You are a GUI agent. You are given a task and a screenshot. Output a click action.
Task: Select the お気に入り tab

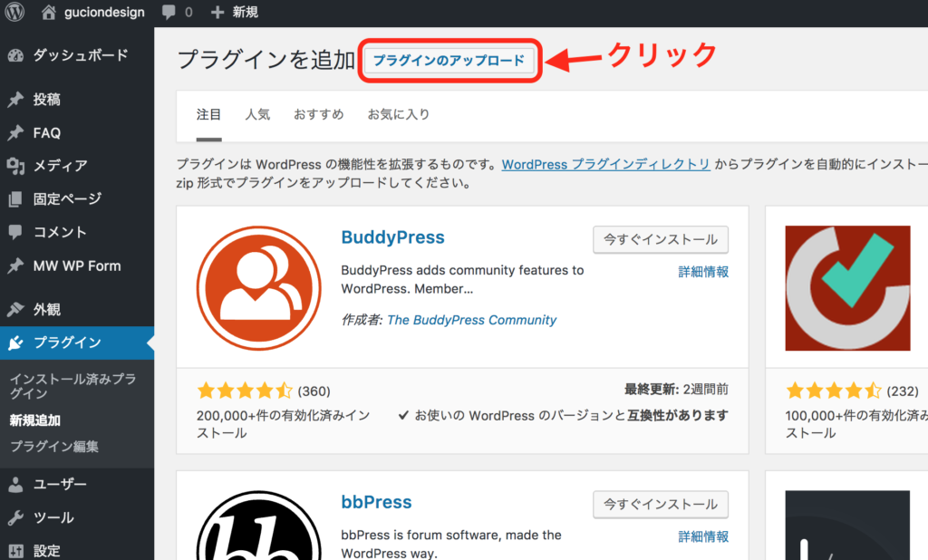click(398, 114)
